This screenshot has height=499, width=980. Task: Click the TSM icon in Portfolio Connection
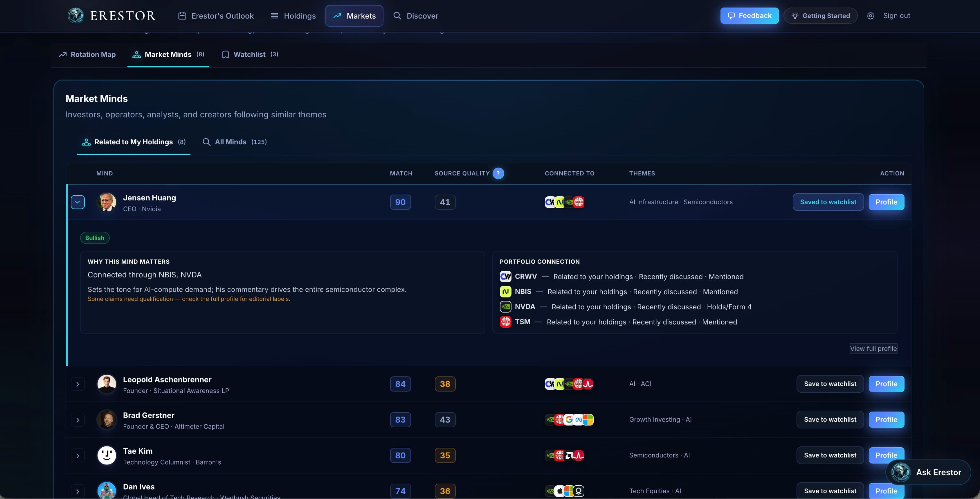point(505,322)
